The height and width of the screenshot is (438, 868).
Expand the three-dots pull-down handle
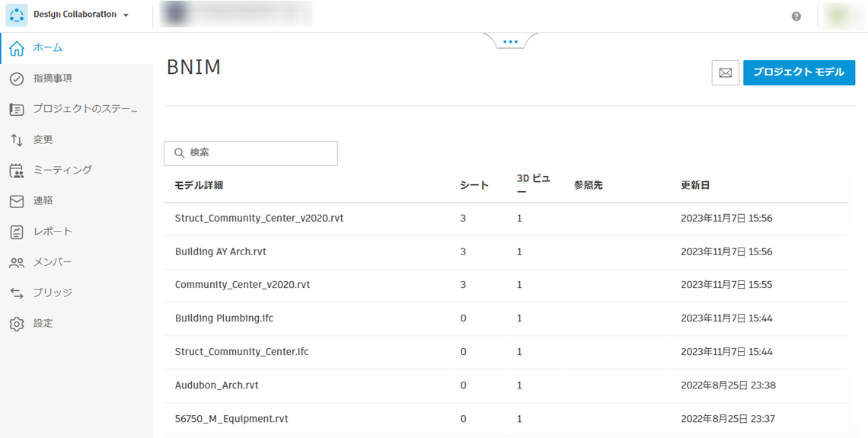[510, 42]
